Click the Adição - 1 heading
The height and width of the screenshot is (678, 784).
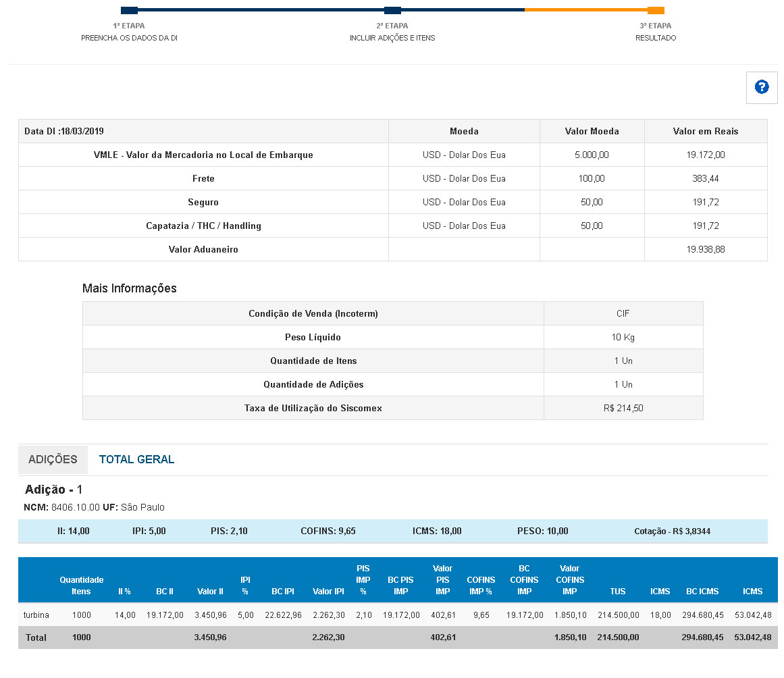click(53, 490)
